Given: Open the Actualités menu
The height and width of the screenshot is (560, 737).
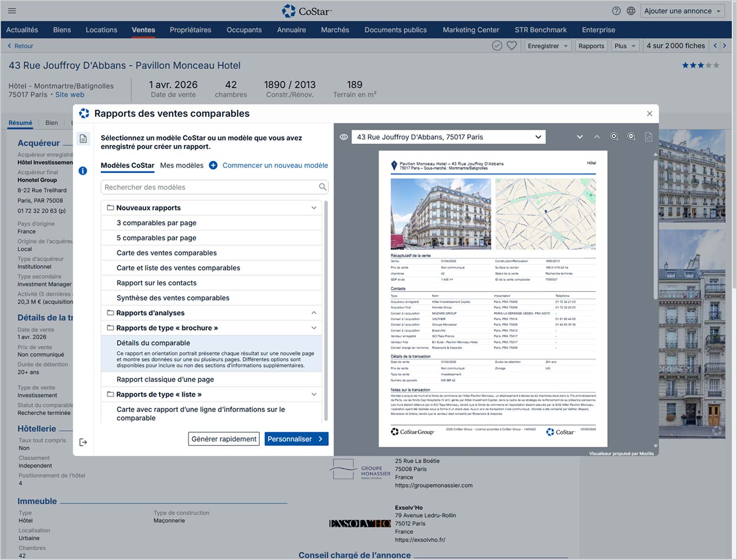Looking at the screenshot, I should coord(22,30).
